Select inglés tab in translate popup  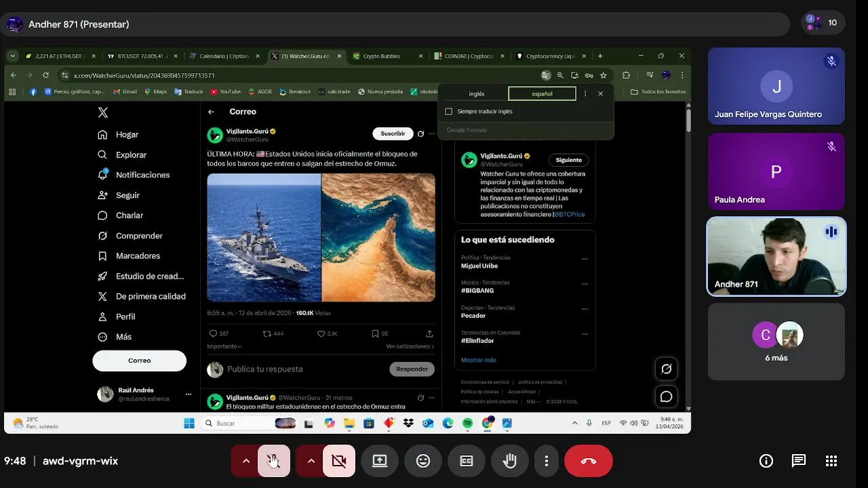tap(477, 94)
